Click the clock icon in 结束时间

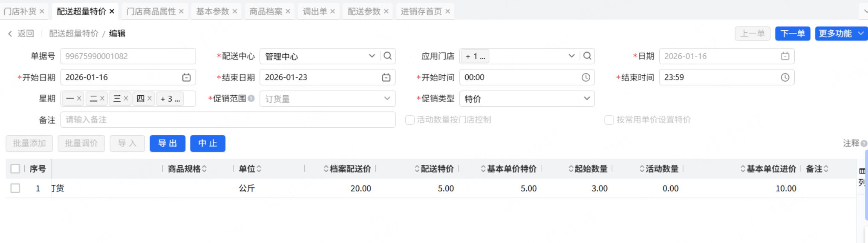(785, 77)
